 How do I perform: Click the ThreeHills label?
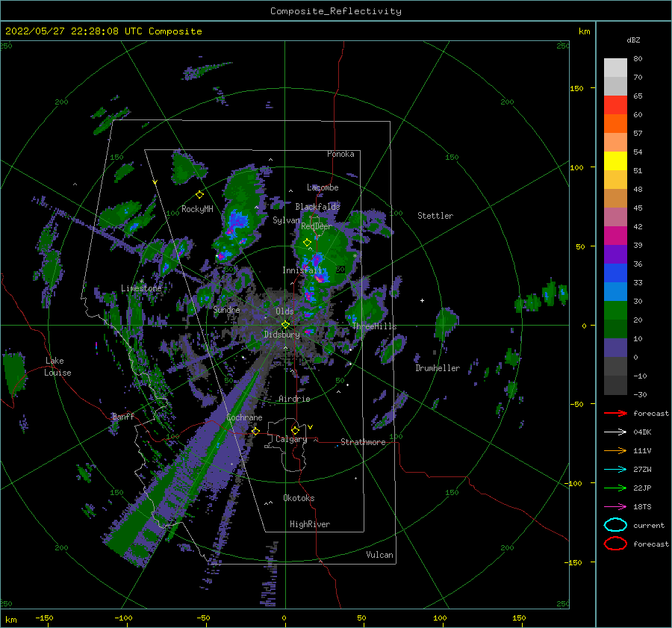(x=375, y=326)
